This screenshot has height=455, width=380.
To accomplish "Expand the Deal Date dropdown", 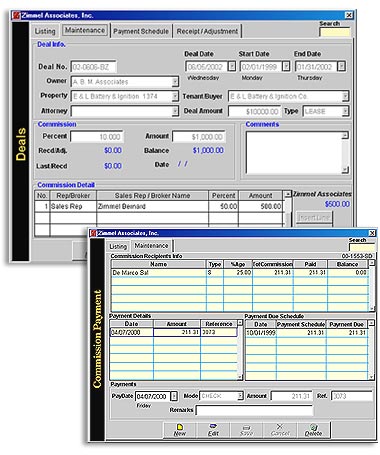I will click(x=232, y=66).
